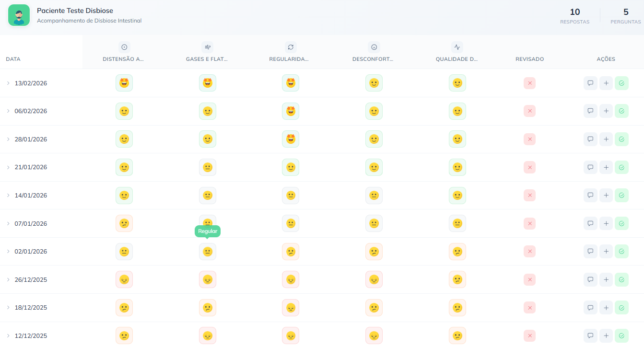Click the 5 Perguntas counter

point(625,16)
